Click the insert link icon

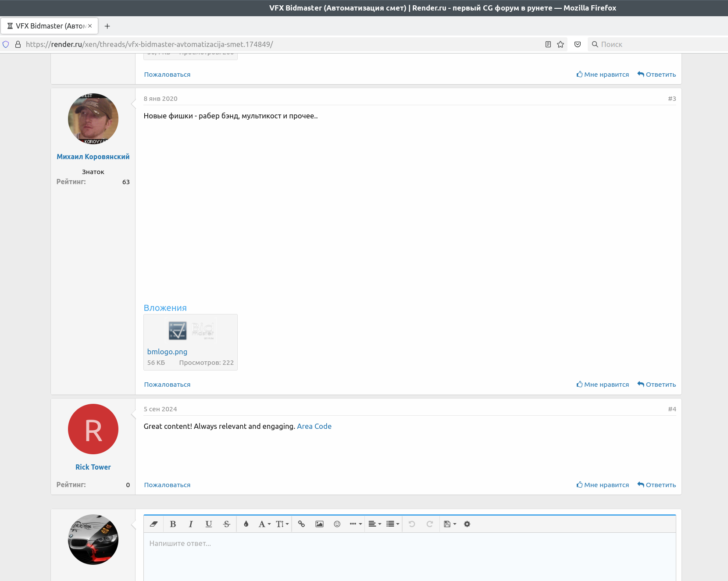(301, 524)
